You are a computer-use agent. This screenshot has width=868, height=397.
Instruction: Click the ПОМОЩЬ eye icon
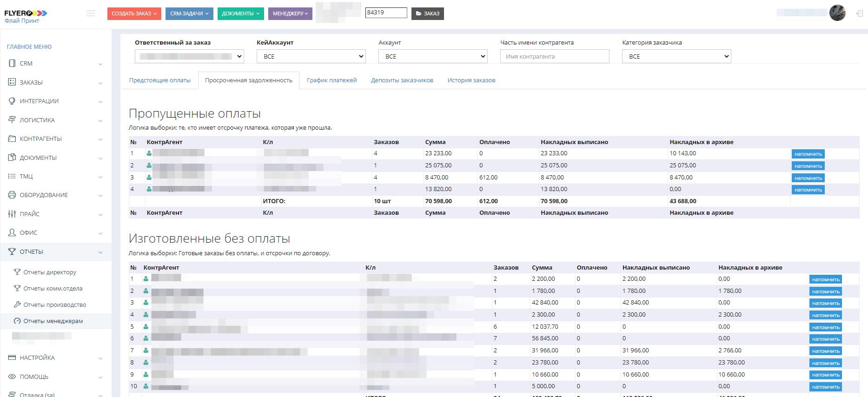[x=12, y=377]
